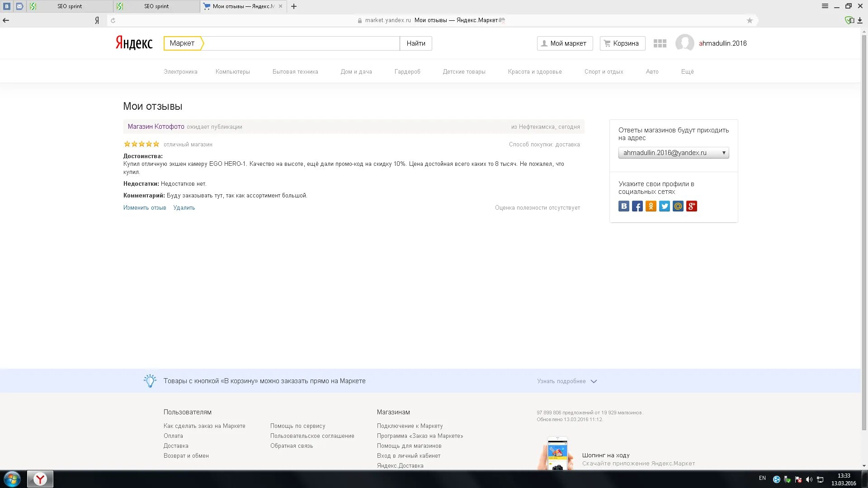Viewport: 868px width, 488px height.
Task: Expand Узнать подробнее in the banner
Action: coord(567,381)
